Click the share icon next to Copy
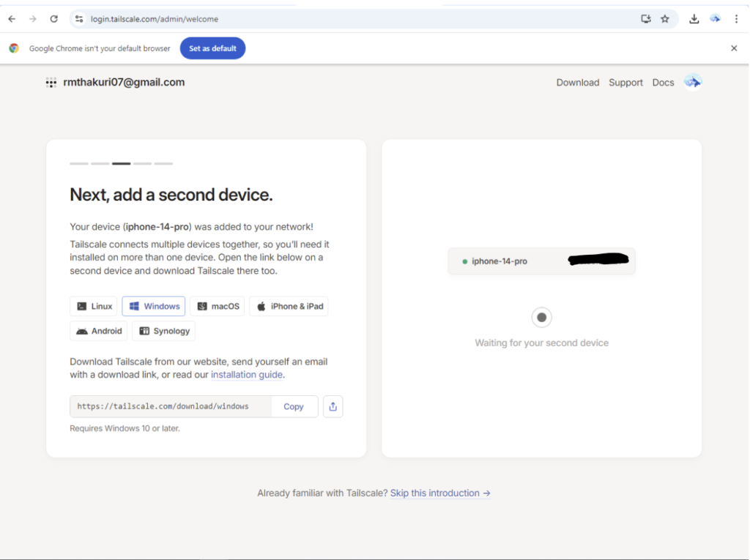Viewport: 750px width, 560px height. click(x=333, y=406)
